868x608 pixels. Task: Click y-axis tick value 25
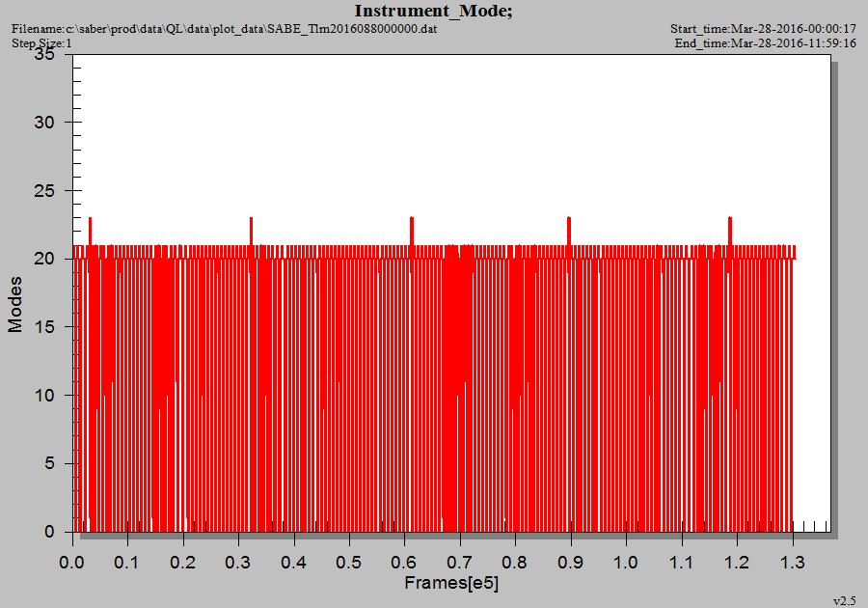click(44, 190)
